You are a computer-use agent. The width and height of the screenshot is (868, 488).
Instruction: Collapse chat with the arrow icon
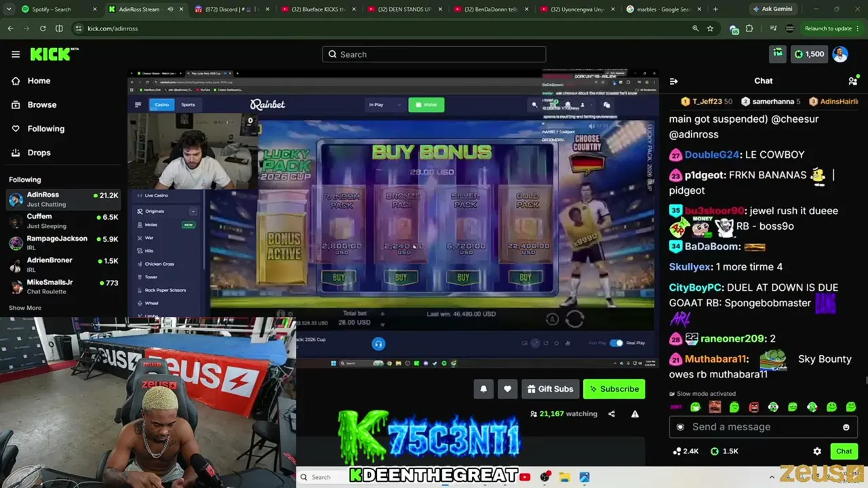[673, 81]
